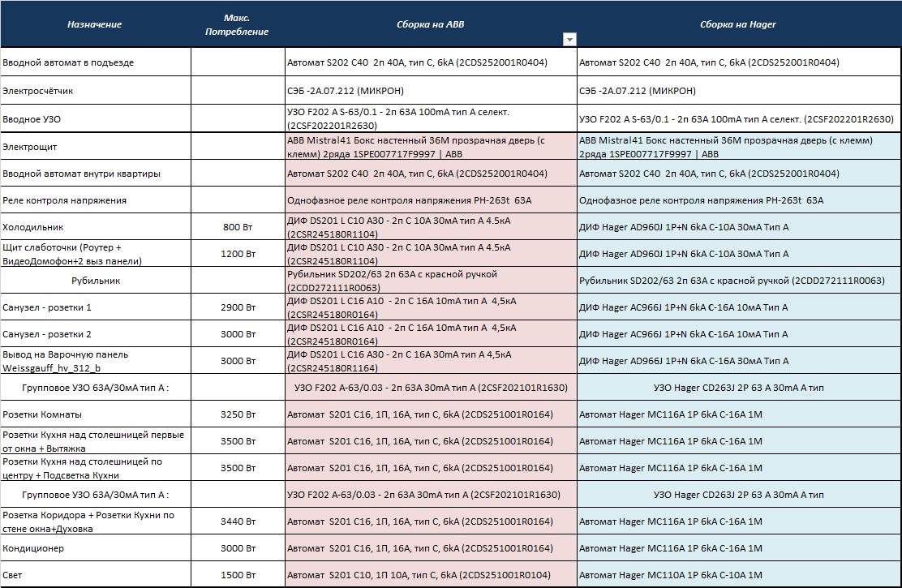Select cell Розетка Коридора + Розетки Кухни
The image size is (902, 588).
click(x=96, y=521)
